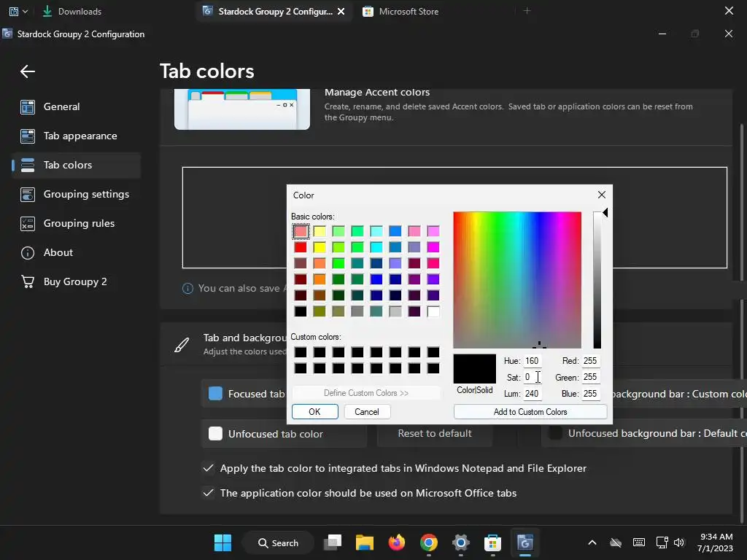Image resolution: width=747 pixels, height=560 pixels.
Task: Click the Tab appearance sidebar icon
Action: 28,136
